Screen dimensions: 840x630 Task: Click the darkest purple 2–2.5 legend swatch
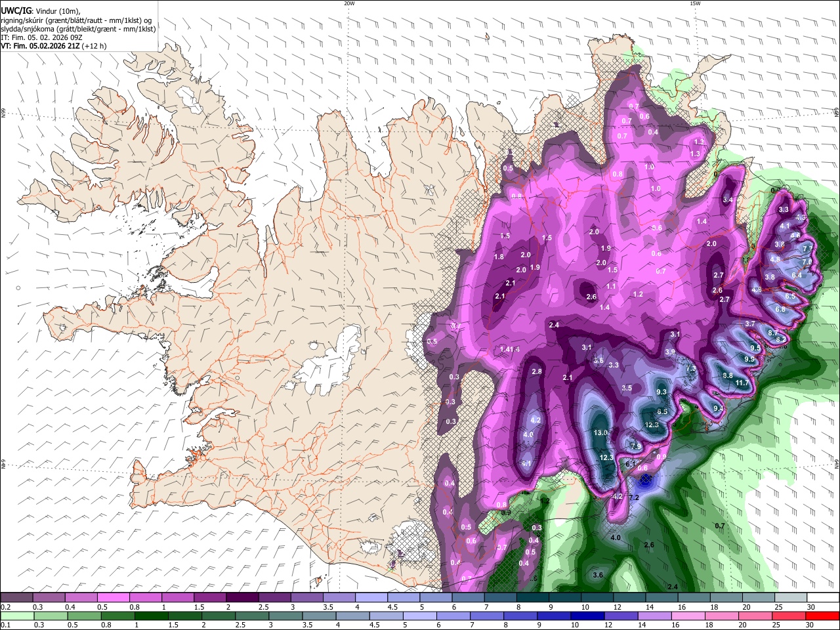241,597
